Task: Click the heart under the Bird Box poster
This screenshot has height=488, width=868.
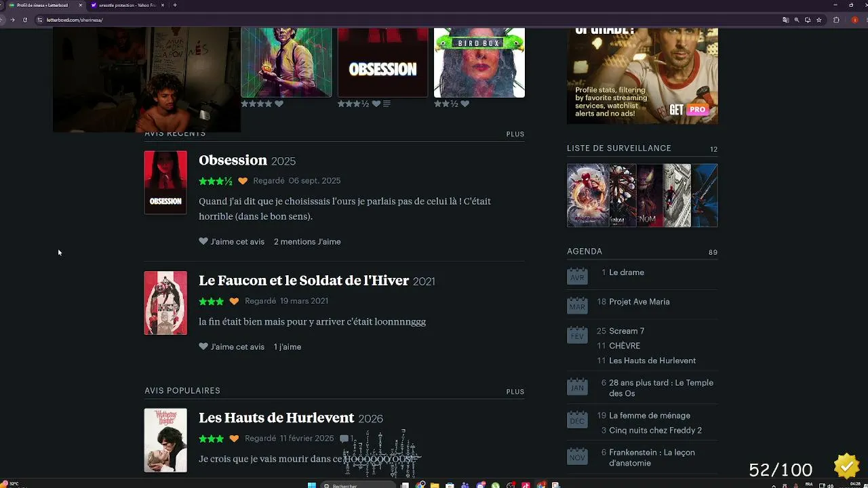Action: click(x=465, y=104)
